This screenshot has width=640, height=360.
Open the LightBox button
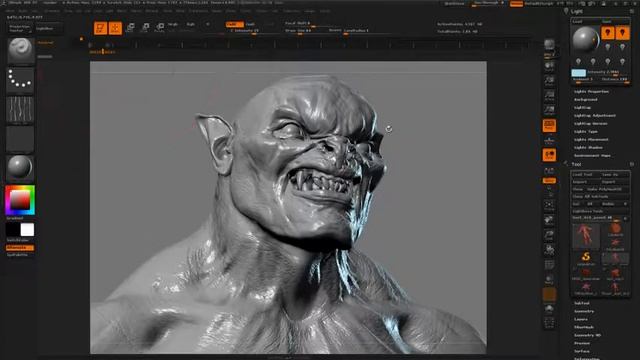click(x=48, y=28)
